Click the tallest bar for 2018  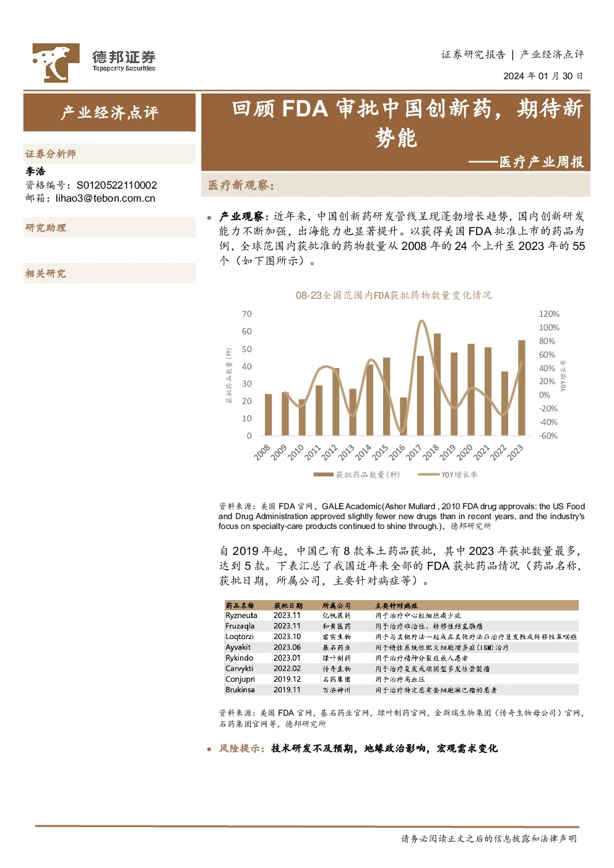click(x=437, y=384)
